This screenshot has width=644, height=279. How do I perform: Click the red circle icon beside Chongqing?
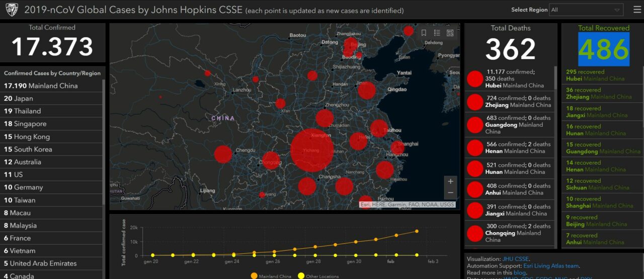point(475,233)
